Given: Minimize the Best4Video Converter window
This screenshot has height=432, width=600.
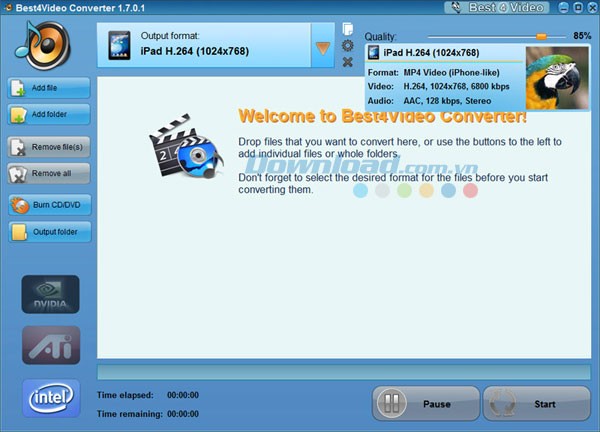Looking at the screenshot, I should click(x=564, y=8).
